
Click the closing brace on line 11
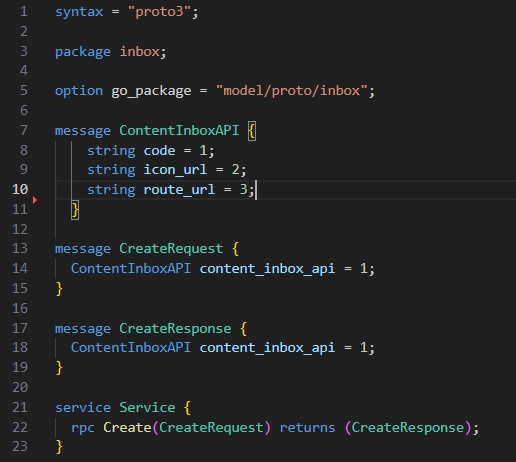pos(75,210)
